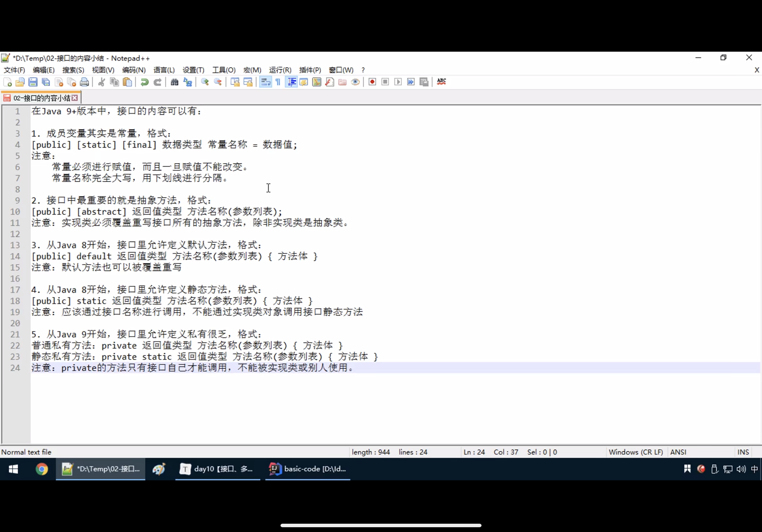Start macro recording with red dot icon

coord(372,82)
